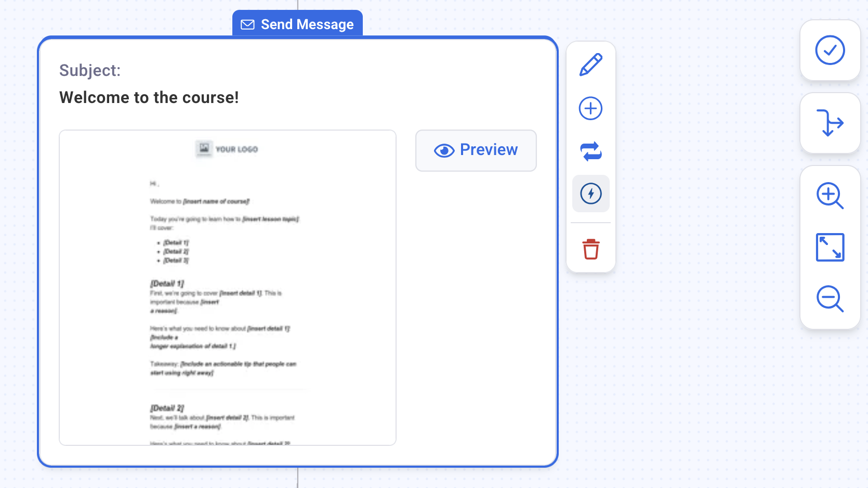This screenshot has height=488, width=868.
Task: Select the lightning bolt action icon
Action: pos(590,194)
